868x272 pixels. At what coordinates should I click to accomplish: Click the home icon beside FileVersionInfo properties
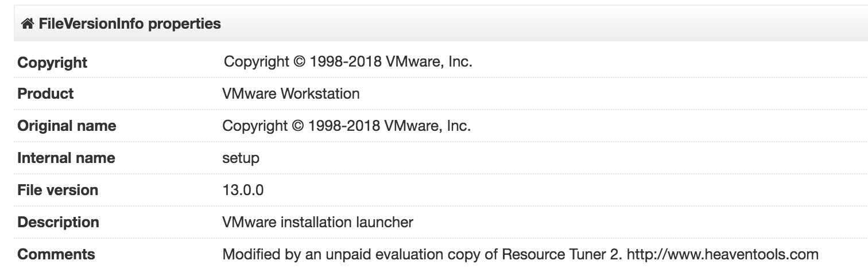click(27, 24)
